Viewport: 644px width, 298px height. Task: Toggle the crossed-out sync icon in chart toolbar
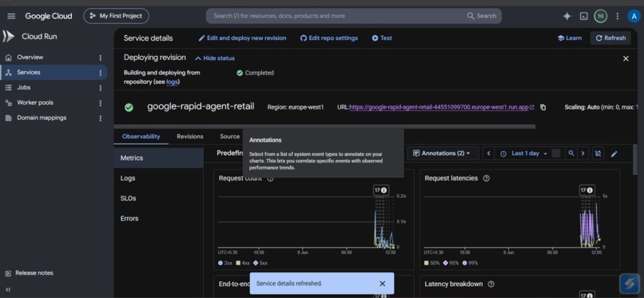tap(598, 153)
